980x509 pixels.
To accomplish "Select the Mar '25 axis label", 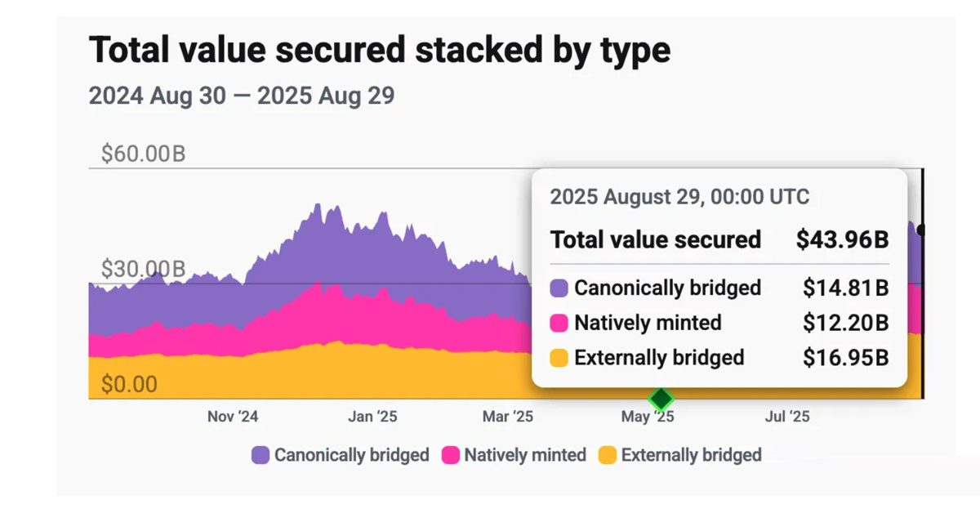I will pos(508,417).
